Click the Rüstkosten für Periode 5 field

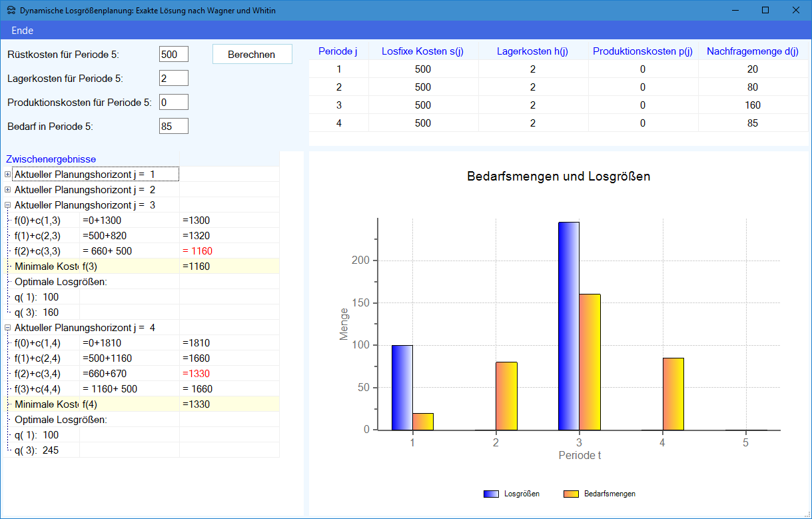coord(173,55)
